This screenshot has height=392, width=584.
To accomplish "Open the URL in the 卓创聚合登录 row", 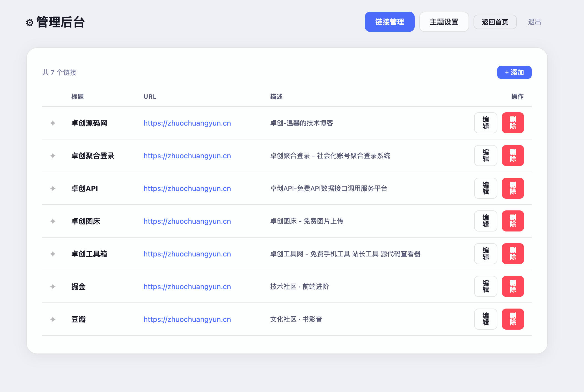I will (x=187, y=156).
